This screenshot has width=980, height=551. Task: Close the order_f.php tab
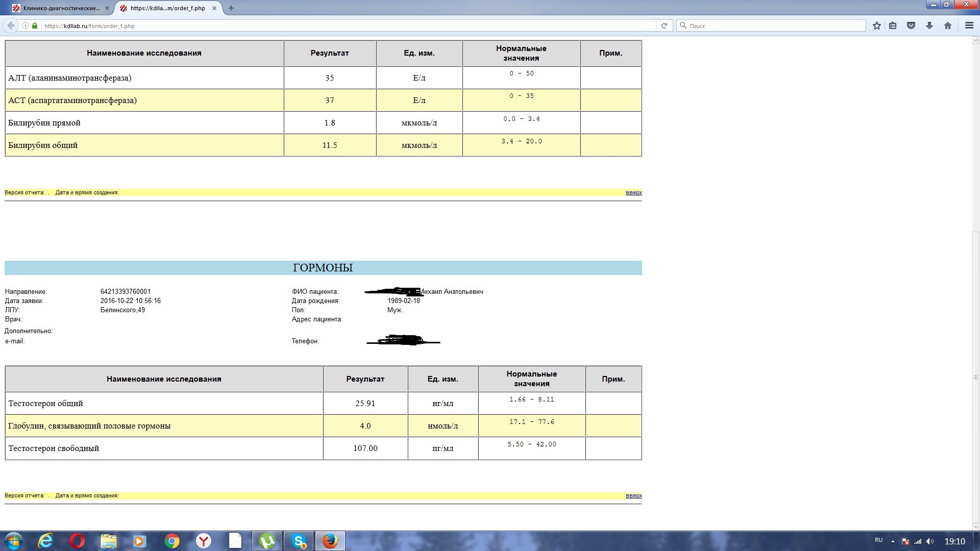coord(214,8)
